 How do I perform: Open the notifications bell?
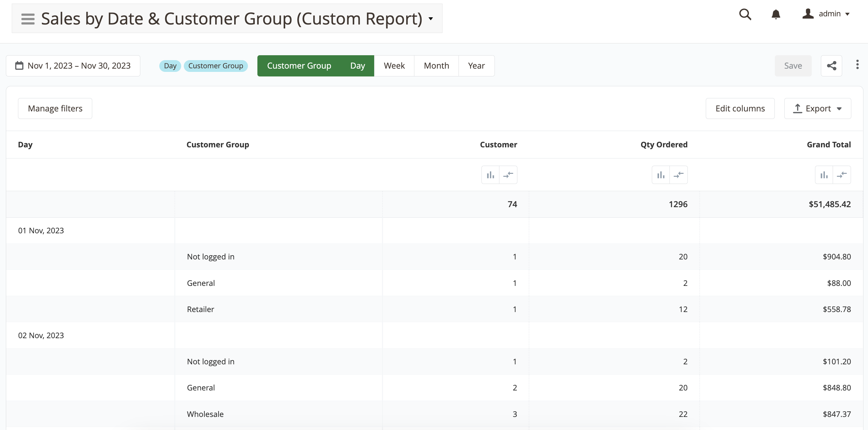pos(776,14)
